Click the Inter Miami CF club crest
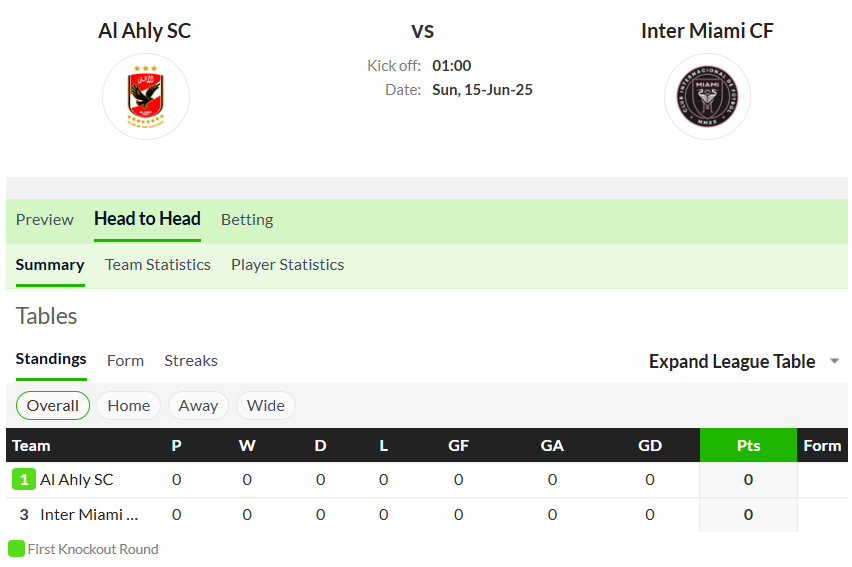852x567 pixels. (707, 97)
